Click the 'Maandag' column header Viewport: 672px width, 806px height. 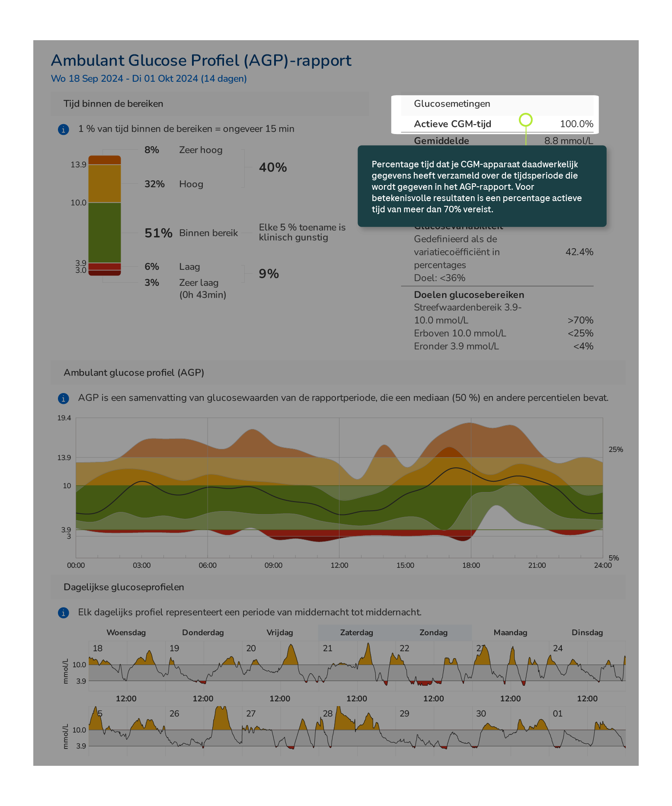click(510, 633)
